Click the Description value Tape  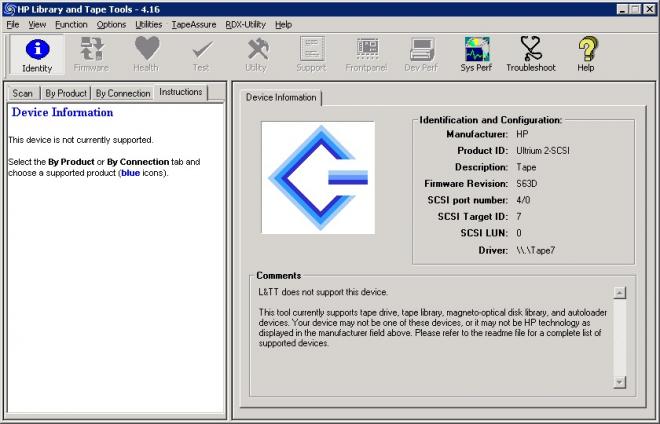[526, 167]
